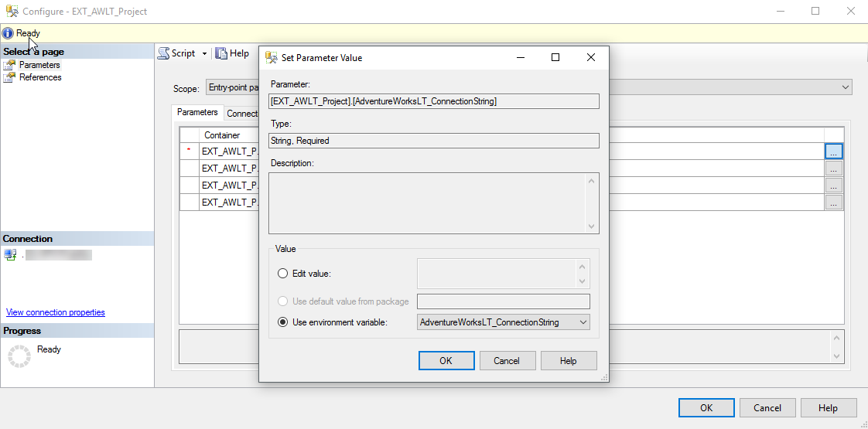Screen dimensions: 868x429
Task: Click the bottom description pane scroll down arrow
Action: (836, 356)
